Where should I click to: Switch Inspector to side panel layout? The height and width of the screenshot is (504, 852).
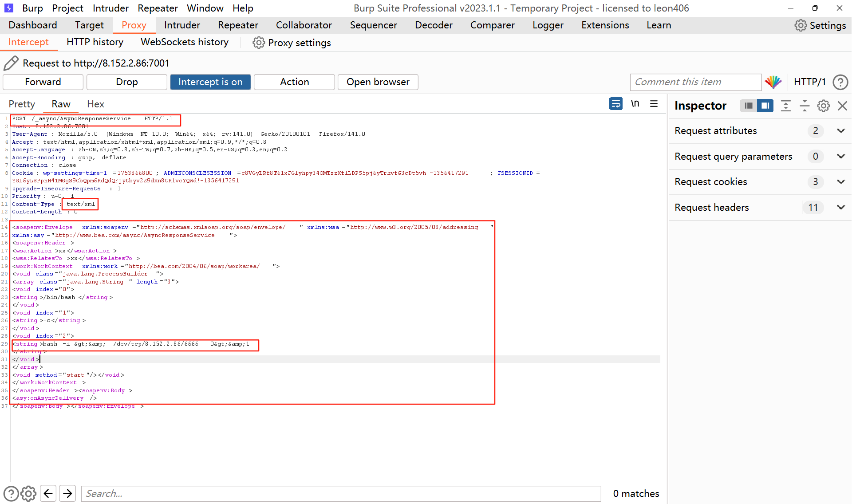[x=765, y=106]
